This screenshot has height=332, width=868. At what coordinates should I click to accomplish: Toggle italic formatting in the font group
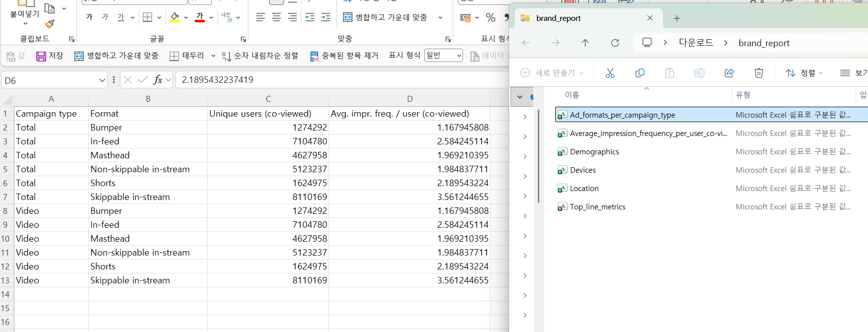tap(105, 17)
